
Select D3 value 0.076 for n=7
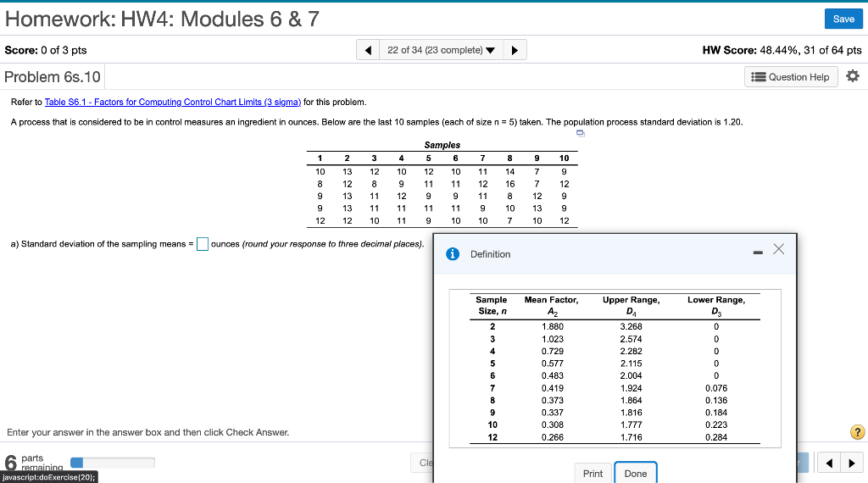(716, 388)
